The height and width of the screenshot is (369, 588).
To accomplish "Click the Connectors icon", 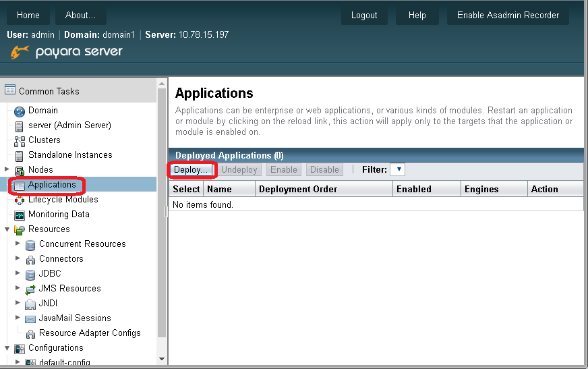I will click(x=30, y=260).
